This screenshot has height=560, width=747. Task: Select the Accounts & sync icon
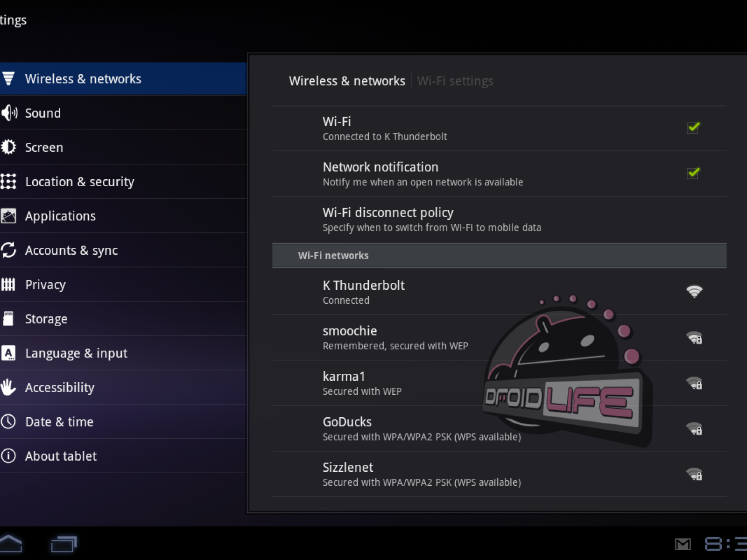8,250
